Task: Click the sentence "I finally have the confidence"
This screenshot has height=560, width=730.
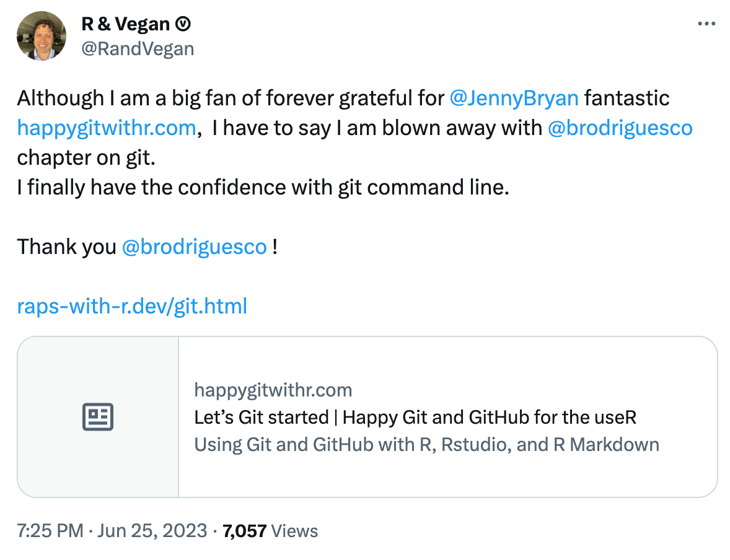Action: [x=263, y=187]
